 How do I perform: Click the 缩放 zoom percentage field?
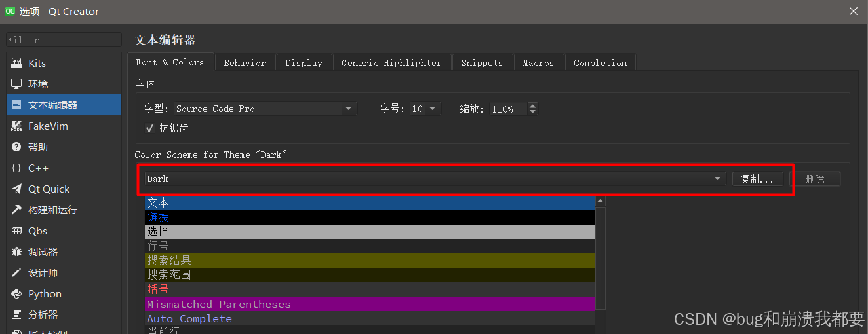509,109
